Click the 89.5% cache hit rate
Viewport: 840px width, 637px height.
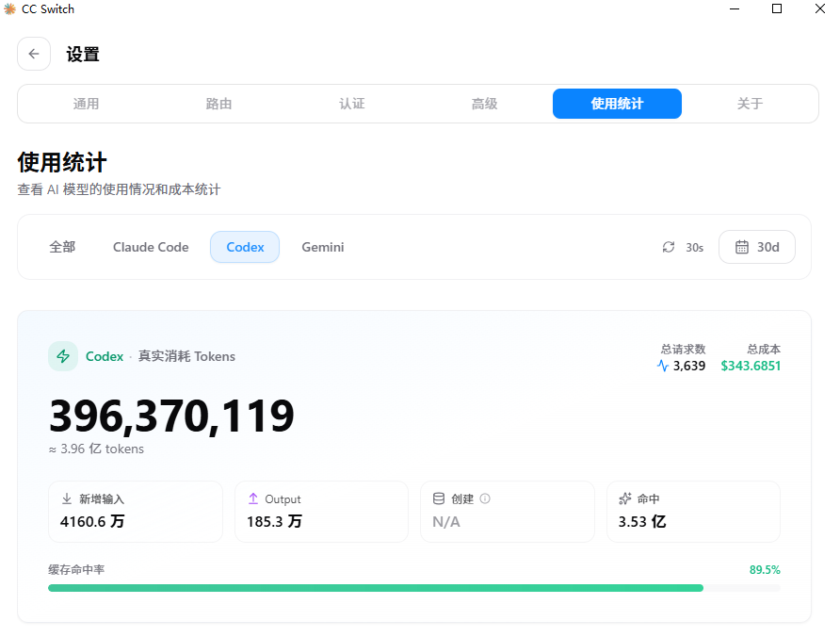tap(765, 570)
